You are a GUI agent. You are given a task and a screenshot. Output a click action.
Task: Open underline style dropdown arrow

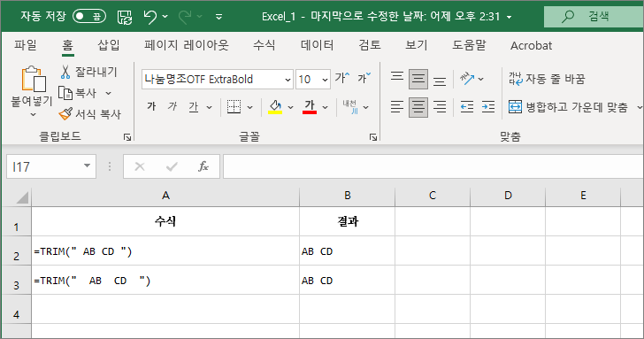click(209, 108)
